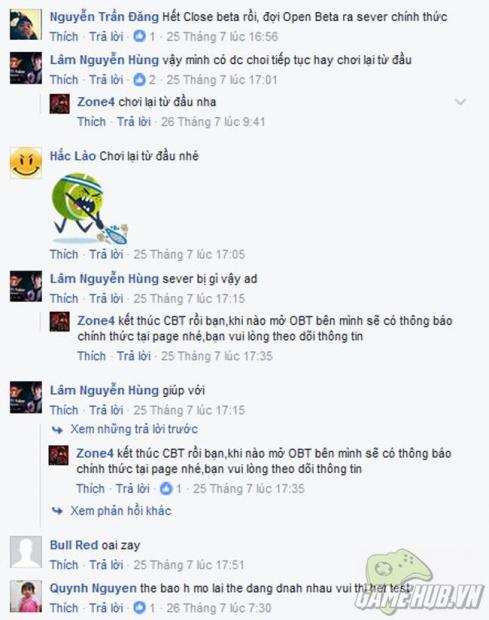This screenshot has width=489, height=620.
Task: Open Bull Red's default avatar
Action: [x=26, y=552]
